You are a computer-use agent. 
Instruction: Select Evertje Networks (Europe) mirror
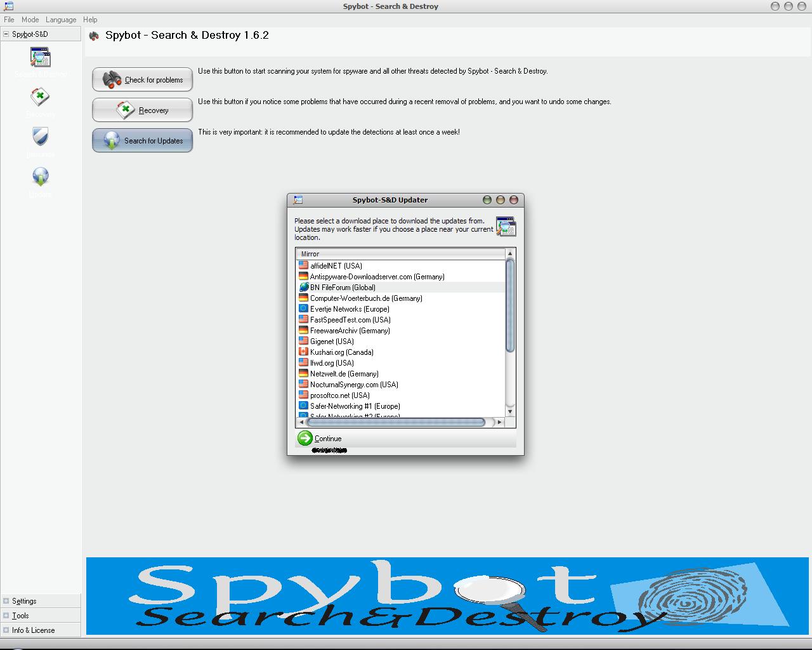pos(401,309)
